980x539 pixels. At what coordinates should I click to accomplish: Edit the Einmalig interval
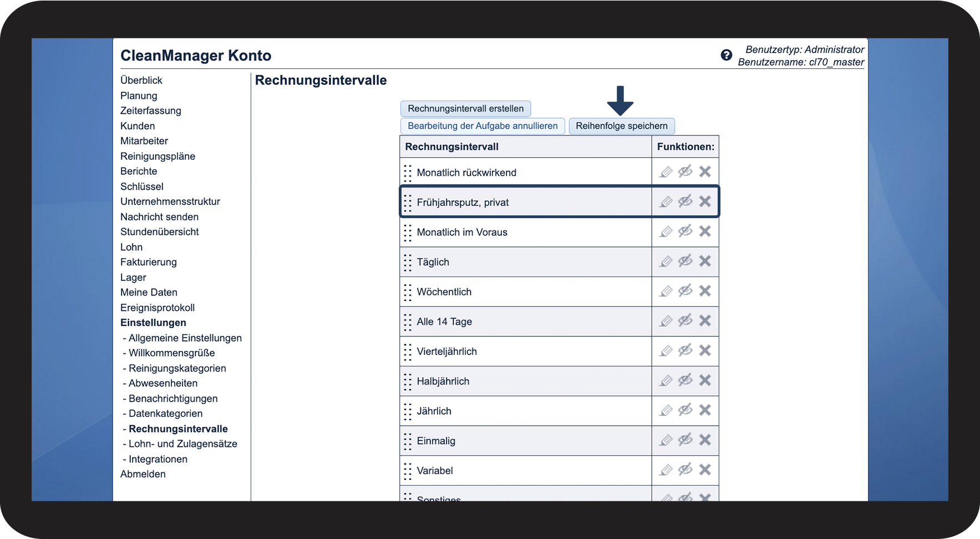(x=666, y=440)
